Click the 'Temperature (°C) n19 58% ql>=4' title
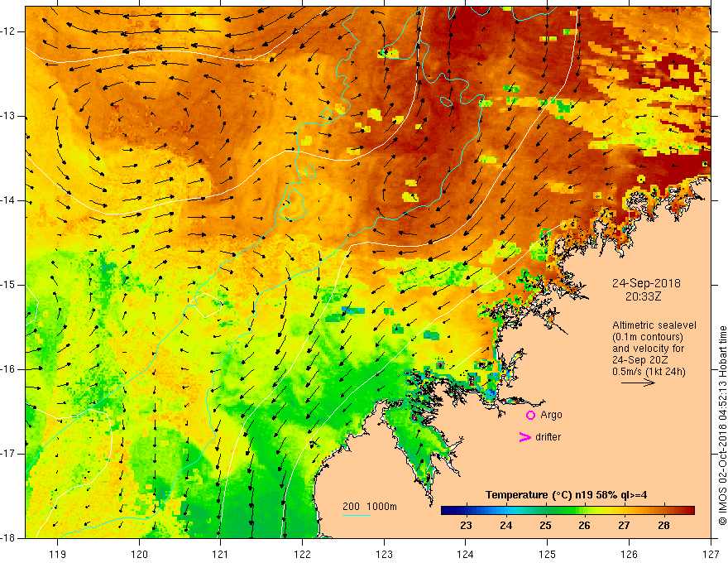 point(566,495)
